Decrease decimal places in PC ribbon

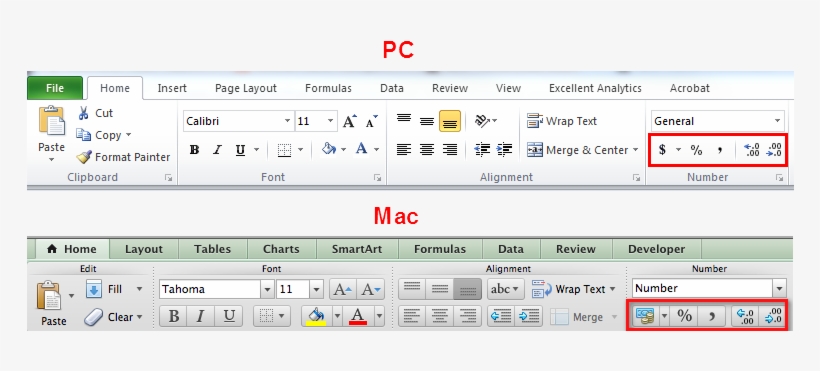point(774,150)
